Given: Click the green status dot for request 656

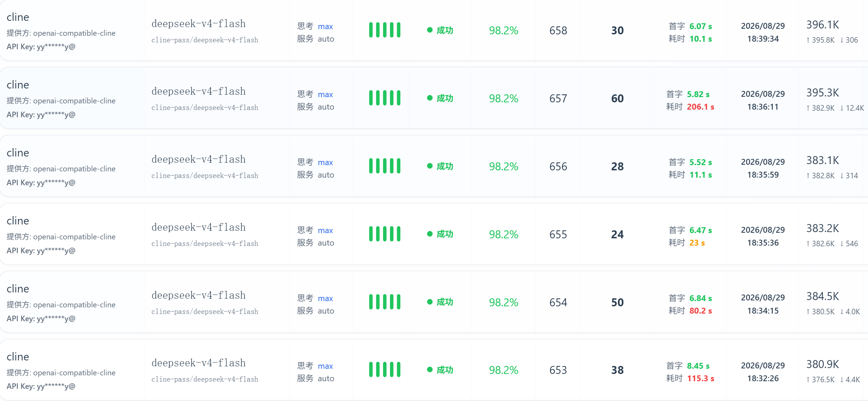Looking at the screenshot, I should point(430,166).
